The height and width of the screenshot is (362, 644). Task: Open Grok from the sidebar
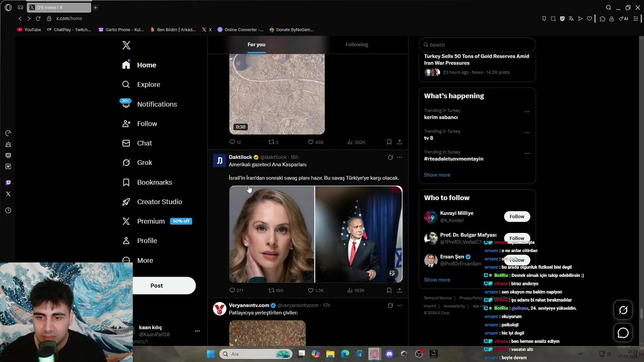[x=137, y=162]
